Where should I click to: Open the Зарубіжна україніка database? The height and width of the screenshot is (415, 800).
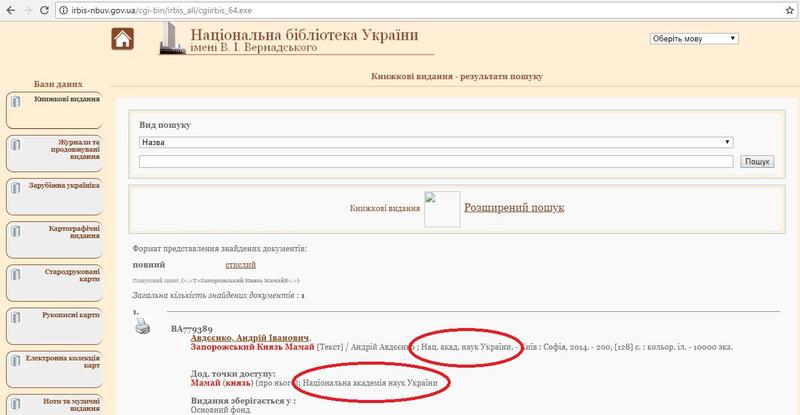[54, 197]
